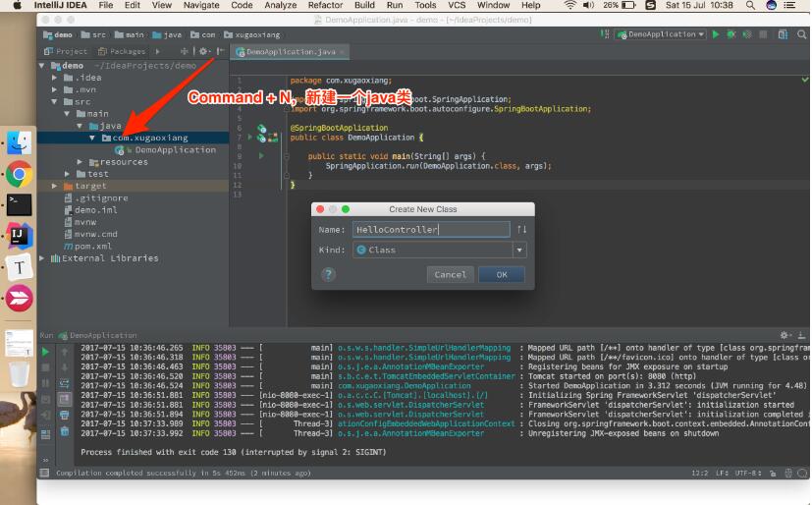Collapse the src folder

[x=54, y=101]
